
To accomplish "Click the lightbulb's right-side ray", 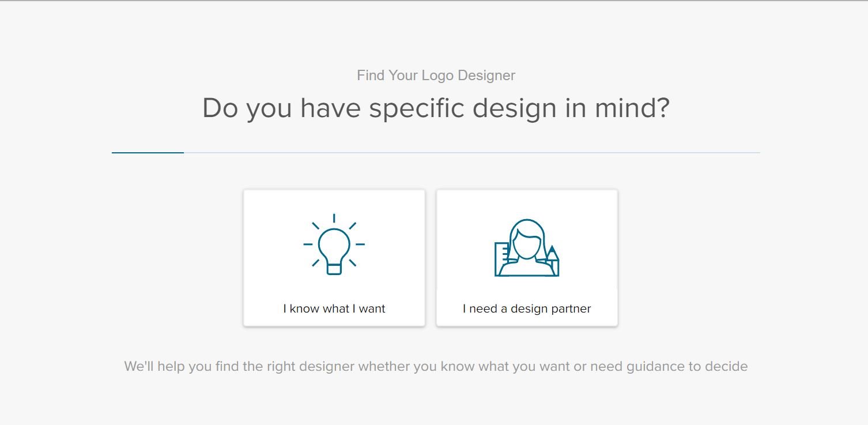I will pos(360,245).
